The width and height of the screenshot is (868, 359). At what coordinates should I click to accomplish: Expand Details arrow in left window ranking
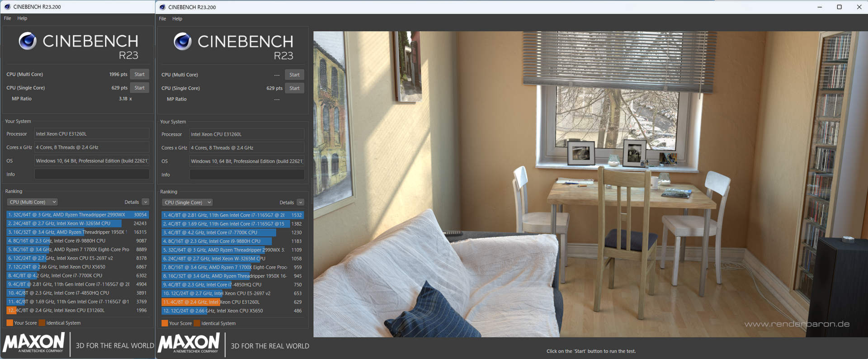[146, 202]
